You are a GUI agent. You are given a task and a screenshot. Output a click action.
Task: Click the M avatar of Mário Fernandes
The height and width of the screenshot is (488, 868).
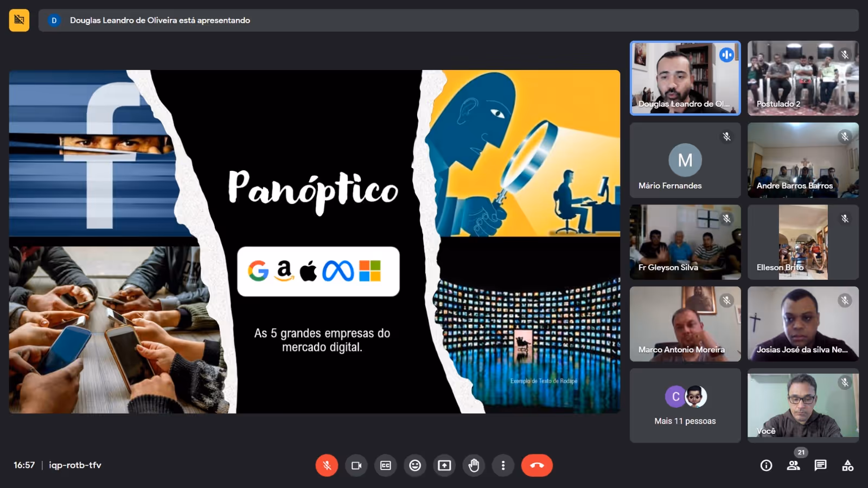point(685,160)
